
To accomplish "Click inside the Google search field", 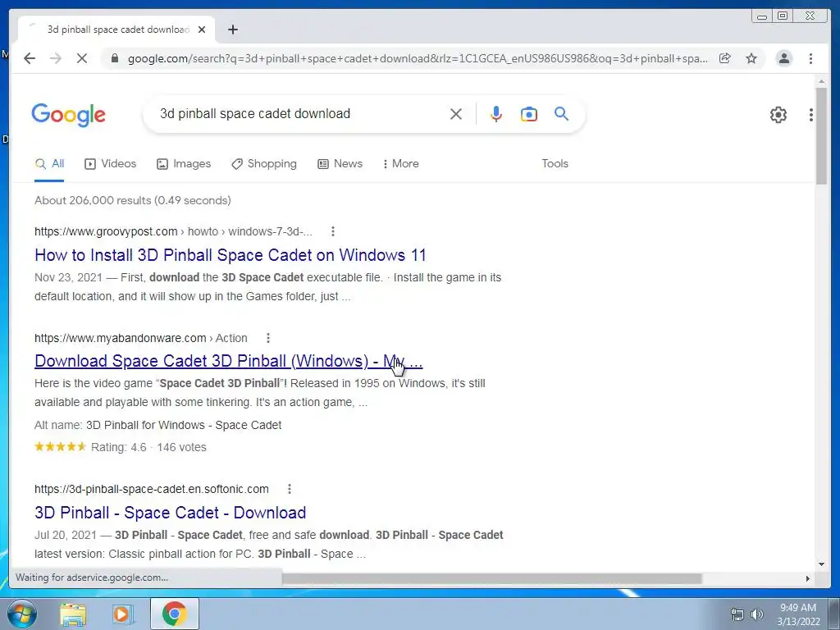I will [300, 113].
